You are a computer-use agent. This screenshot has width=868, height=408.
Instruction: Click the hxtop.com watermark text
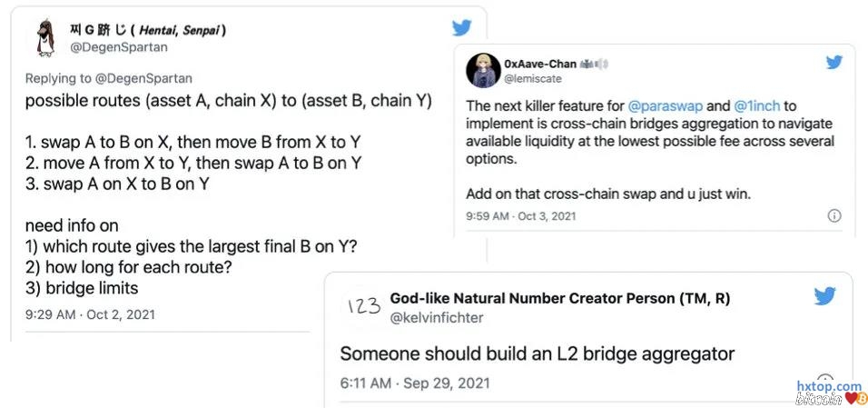tap(828, 386)
